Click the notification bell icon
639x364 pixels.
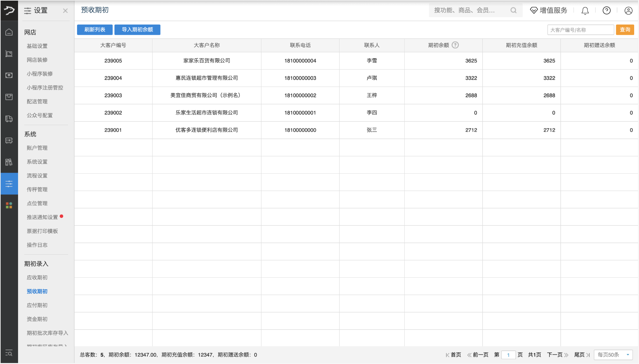click(585, 11)
